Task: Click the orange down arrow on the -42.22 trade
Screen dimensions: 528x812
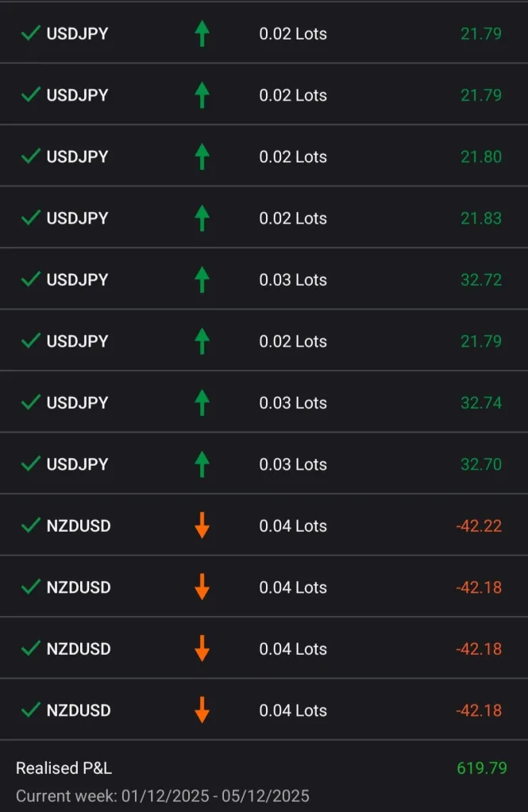Action: pos(202,525)
